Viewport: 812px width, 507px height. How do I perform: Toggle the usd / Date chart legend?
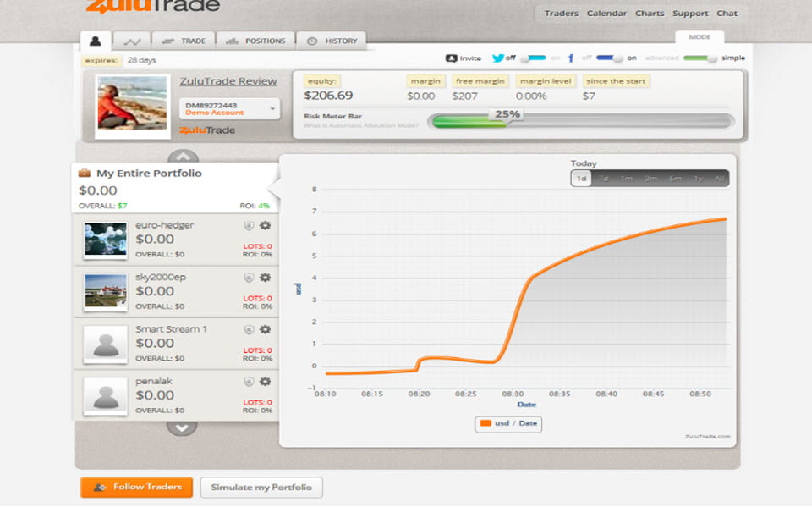pos(508,423)
